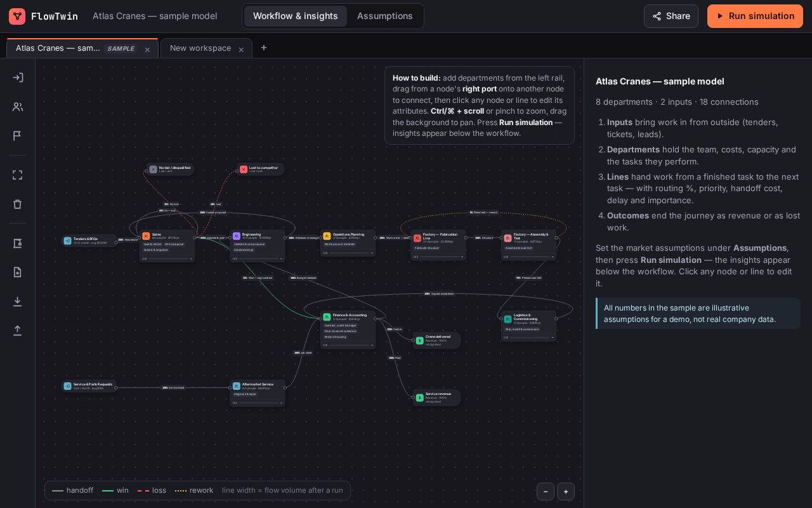The height and width of the screenshot is (508, 812).
Task: Click the Aftermarket Service node icon
Action: click(237, 386)
